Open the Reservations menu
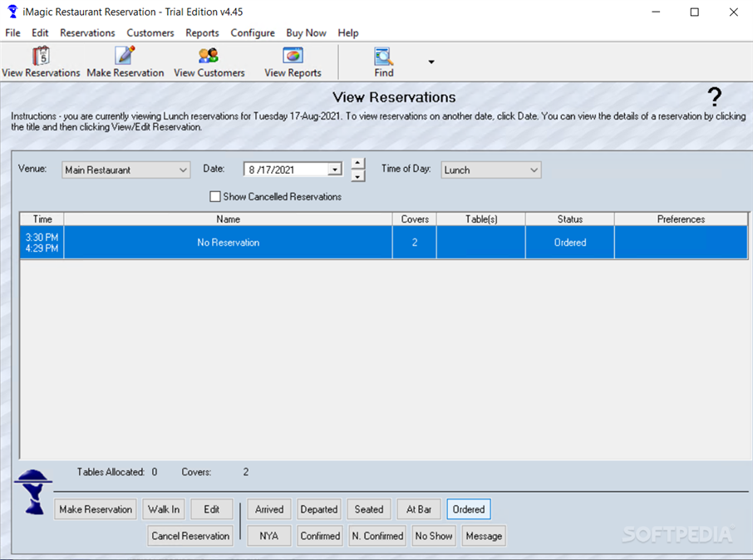 [87, 32]
